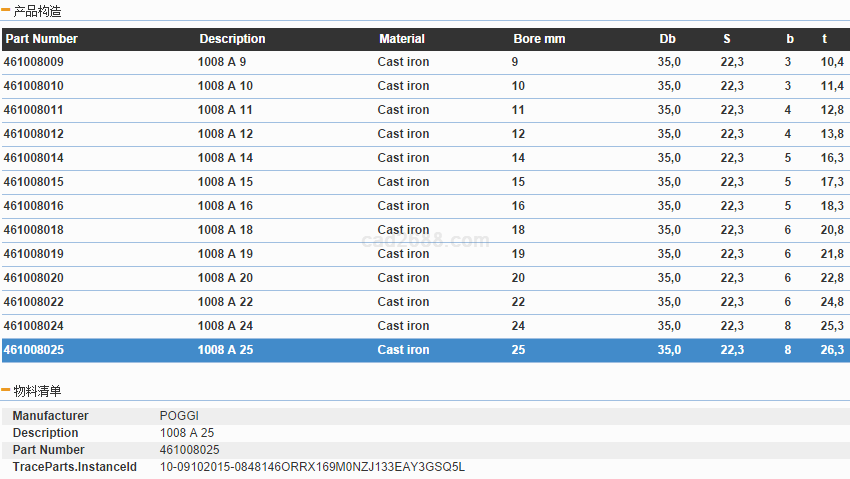Select the 1008 A 15 row
This screenshot has width=850, height=479.
225,182
